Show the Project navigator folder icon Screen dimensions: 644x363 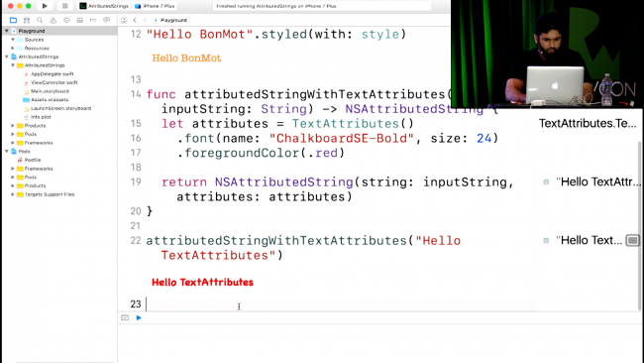pos(13,20)
